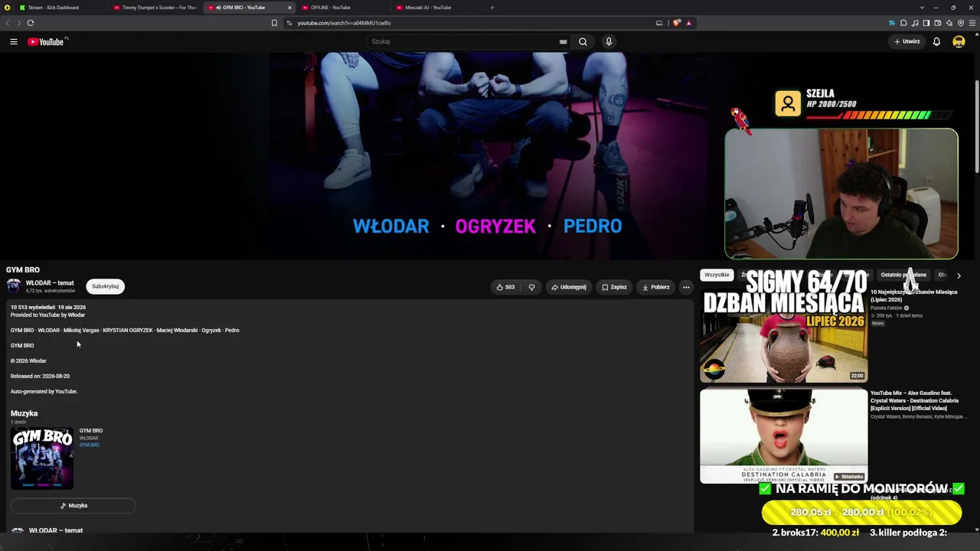The image size is (980, 551).
Task: Open the Brave Shields icon in the address bar
Action: pos(677,23)
